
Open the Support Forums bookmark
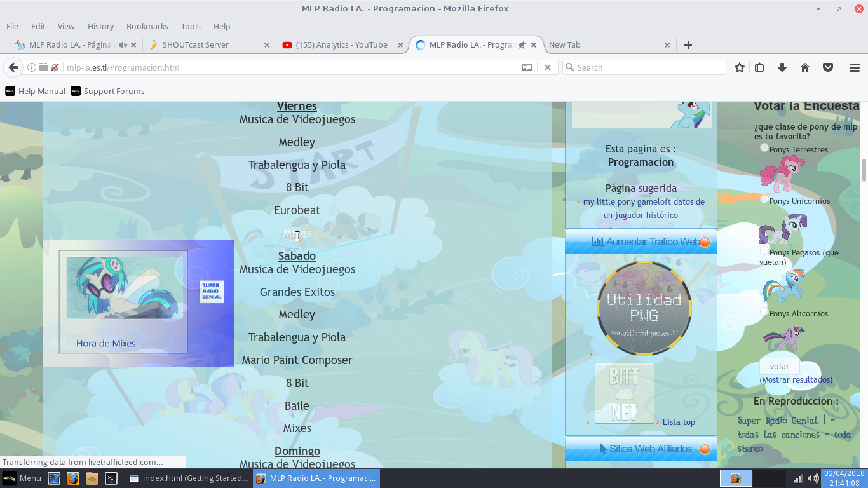[108, 91]
